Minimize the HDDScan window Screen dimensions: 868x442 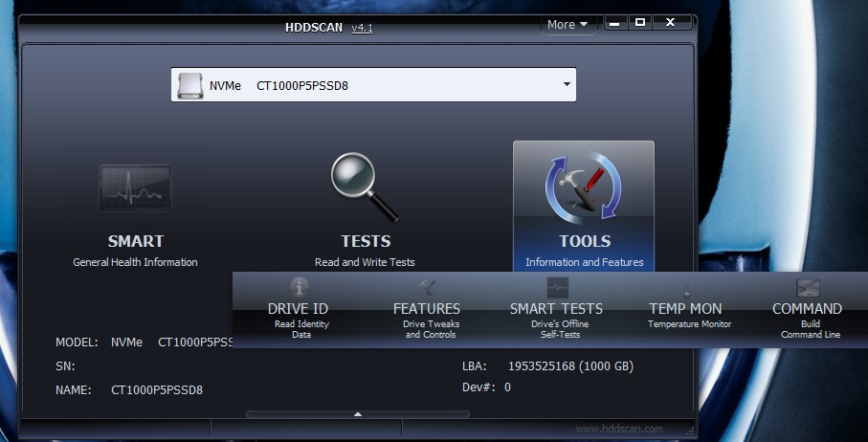pyautogui.click(x=615, y=23)
